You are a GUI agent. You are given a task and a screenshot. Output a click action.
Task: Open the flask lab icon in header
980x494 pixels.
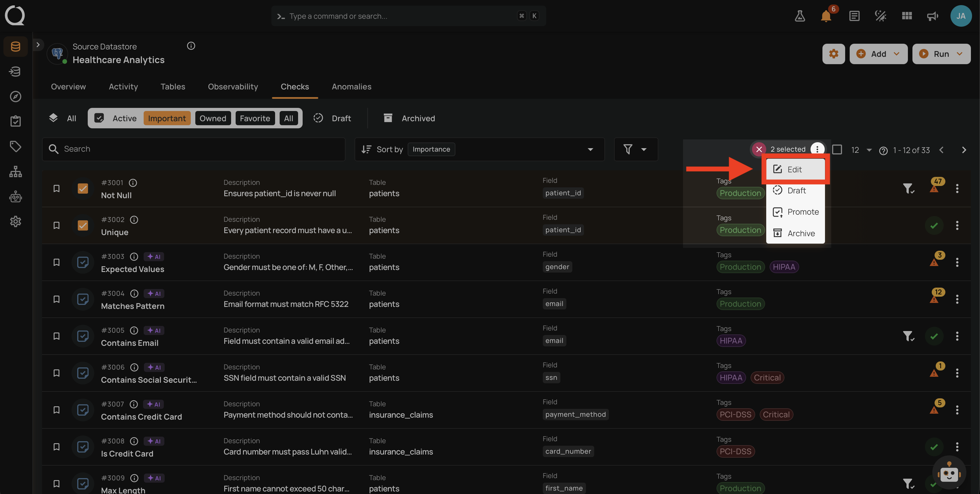(x=800, y=16)
